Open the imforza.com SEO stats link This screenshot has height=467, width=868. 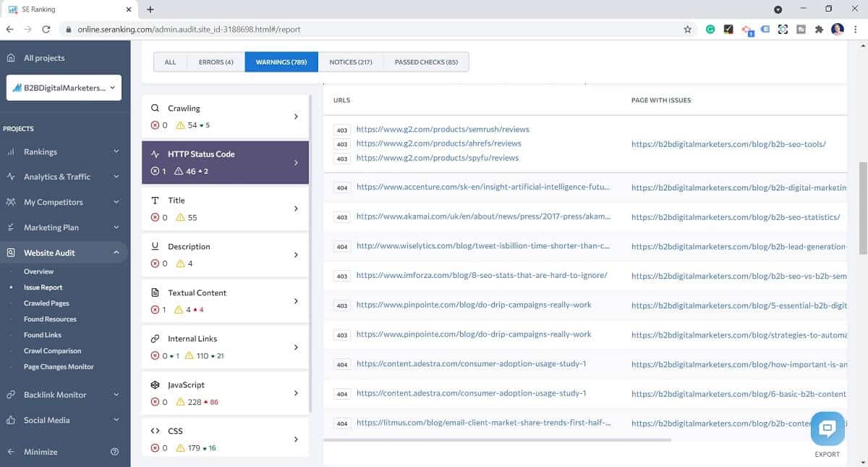pyautogui.click(x=482, y=275)
